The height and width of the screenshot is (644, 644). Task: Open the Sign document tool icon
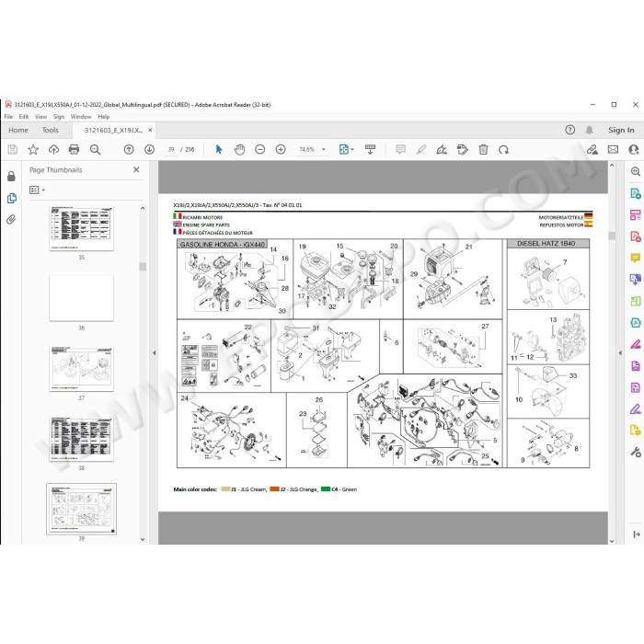(442, 149)
